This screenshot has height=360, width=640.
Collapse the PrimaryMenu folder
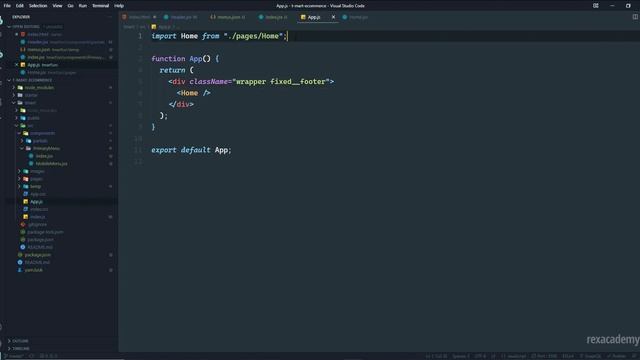pyautogui.click(x=22, y=148)
